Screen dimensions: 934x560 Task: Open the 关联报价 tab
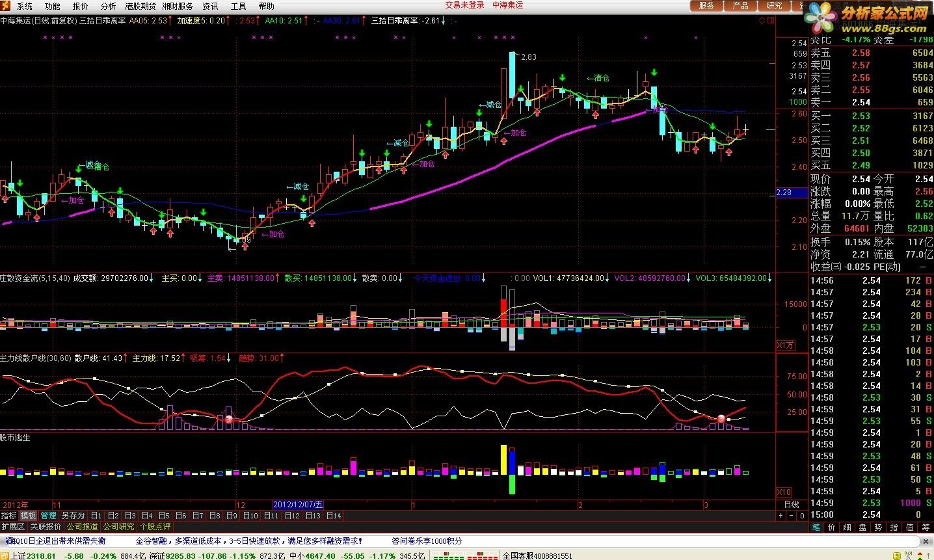[46, 526]
